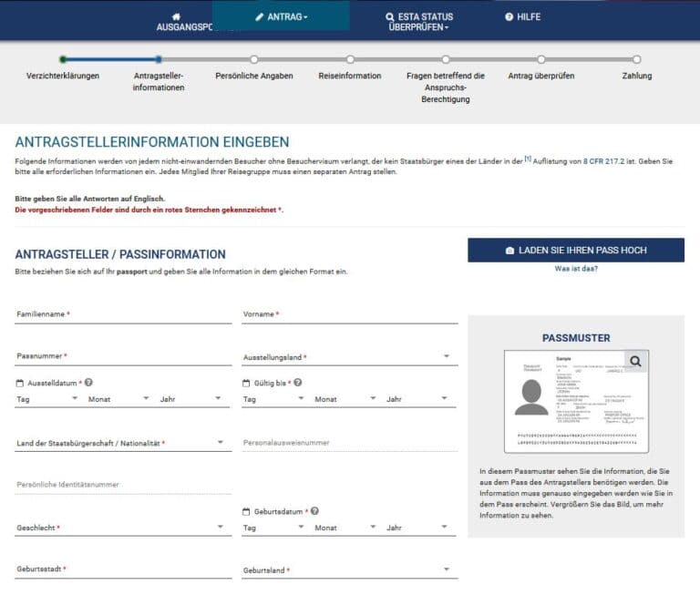Open the Ausstelldatum Jahr dropdown
Screen dimensions: 700x595
[x=191, y=399]
